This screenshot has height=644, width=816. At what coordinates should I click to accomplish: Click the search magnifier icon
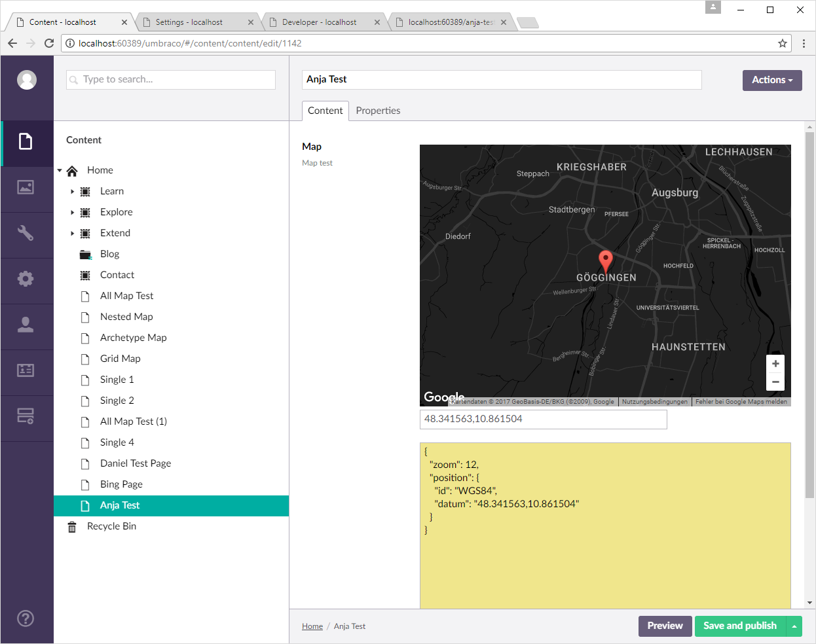point(74,80)
